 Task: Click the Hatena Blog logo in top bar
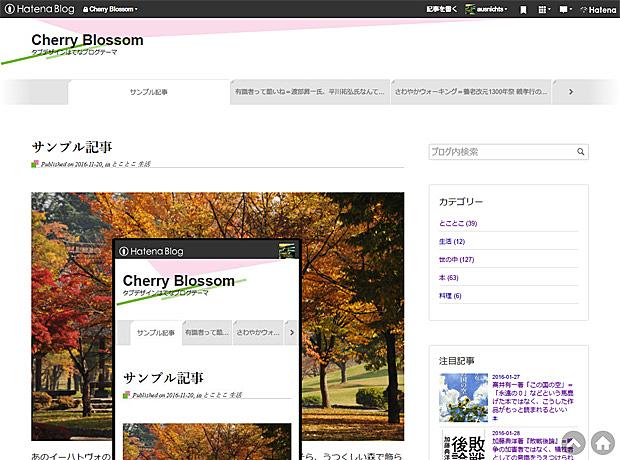40,9
